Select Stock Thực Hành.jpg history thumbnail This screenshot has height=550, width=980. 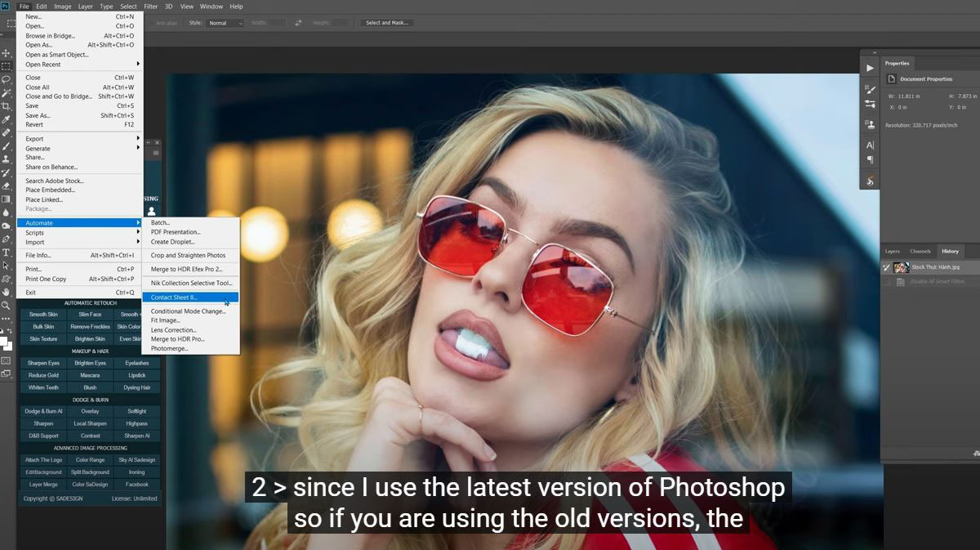pos(902,267)
